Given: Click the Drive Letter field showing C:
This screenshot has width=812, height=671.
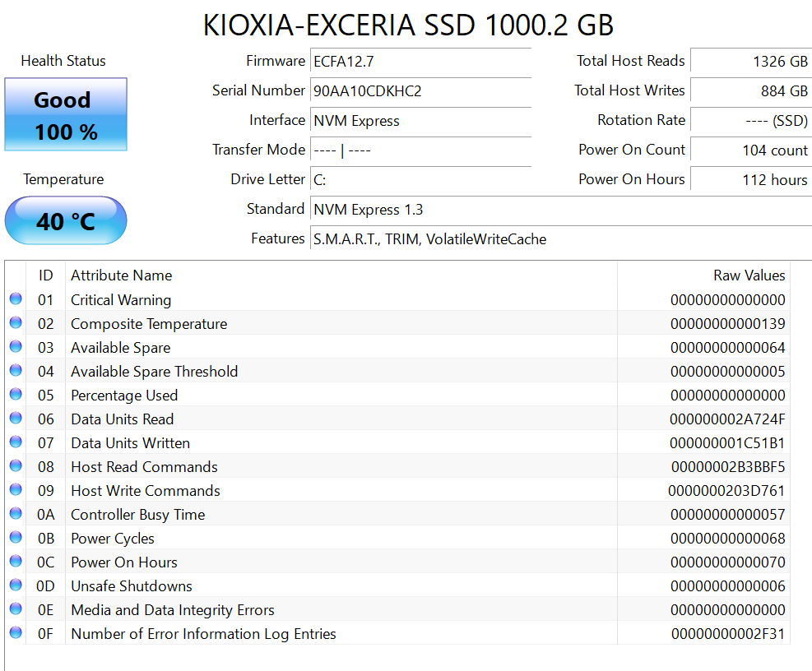Looking at the screenshot, I should tap(421, 179).
